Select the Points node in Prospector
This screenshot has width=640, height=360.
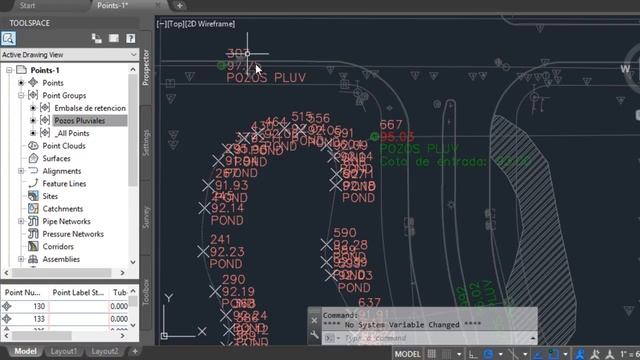click(53, 83)
